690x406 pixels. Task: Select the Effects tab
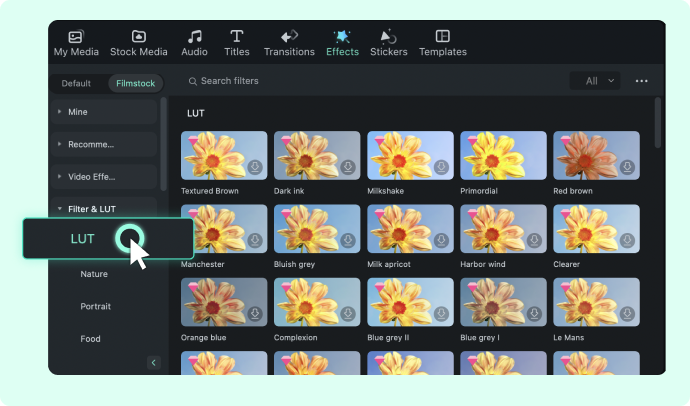[x=342, y=43]
